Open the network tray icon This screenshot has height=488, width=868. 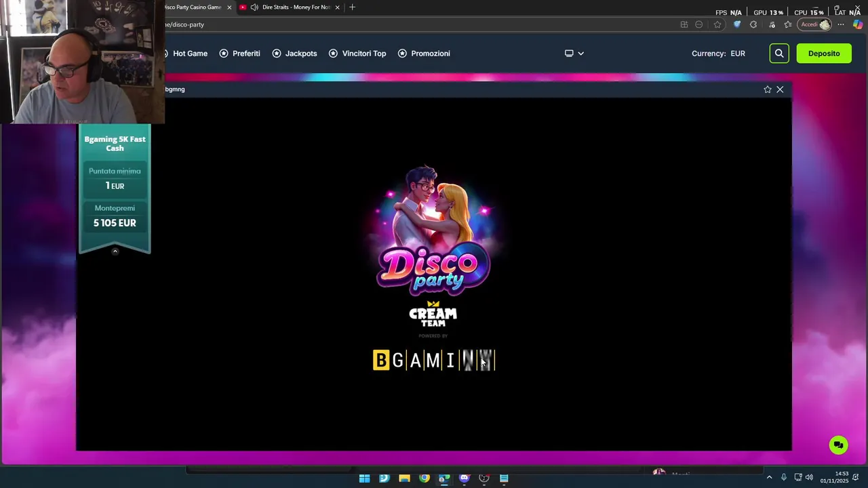pyautogui.click(x=797, y=478)
